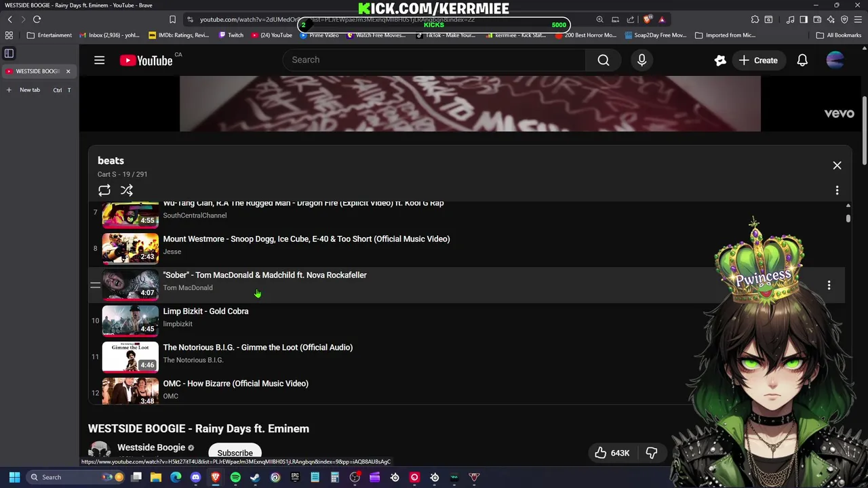Expand Imported from Microsoft bookmarks folder
Viewport: 868px width, 488px height.
[725, 35]
